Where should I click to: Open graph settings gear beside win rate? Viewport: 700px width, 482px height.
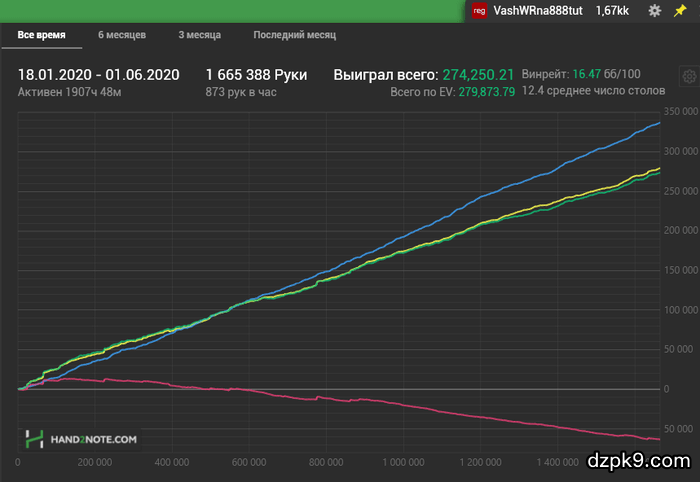point(688,77)
